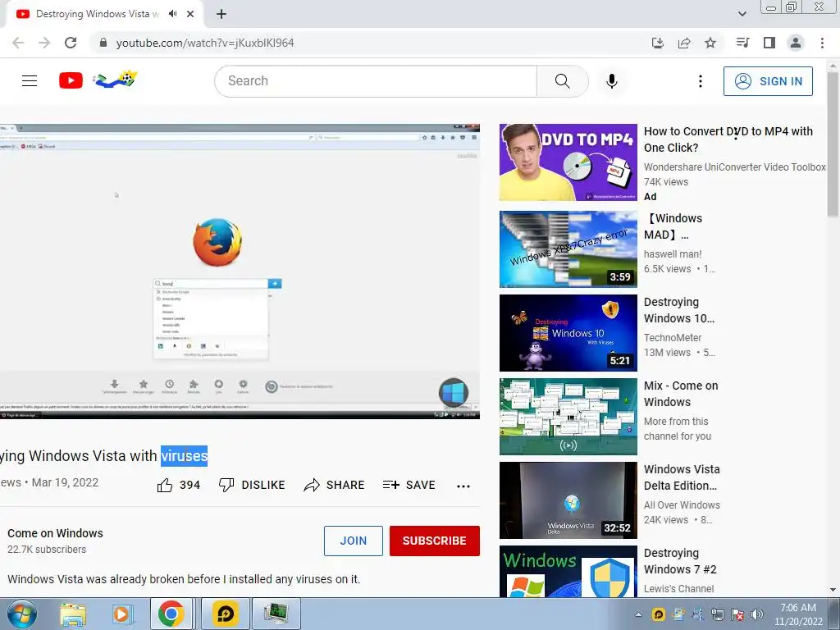Open Chrome profile avatar
The height and width of the screenshot is (630, 840).
click(796, 43)
